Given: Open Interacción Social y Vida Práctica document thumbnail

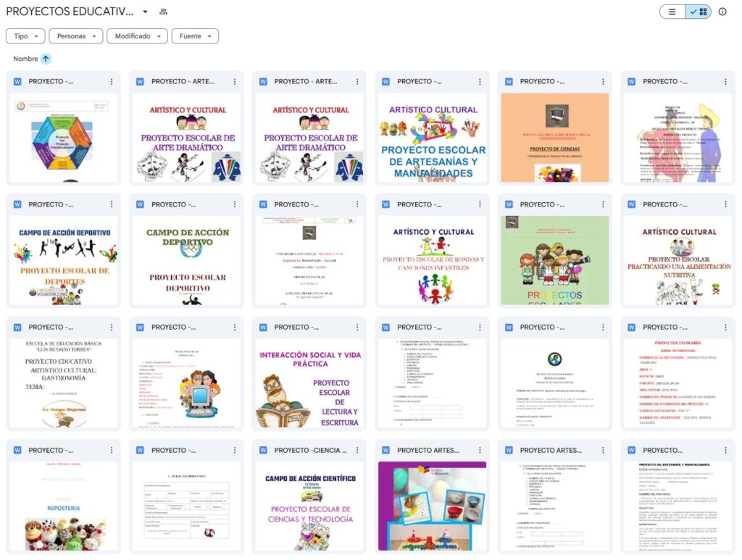Looking at the screenshot, I should point(309,383).
